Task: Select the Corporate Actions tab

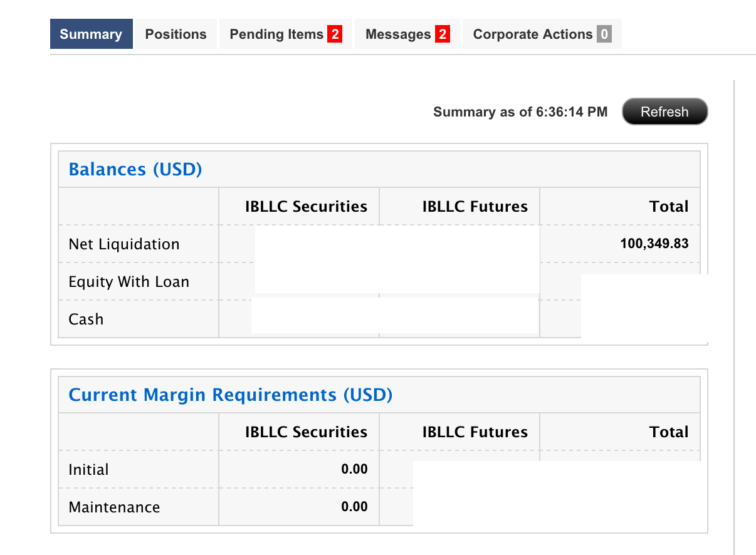Action: [x=532, y=34]
